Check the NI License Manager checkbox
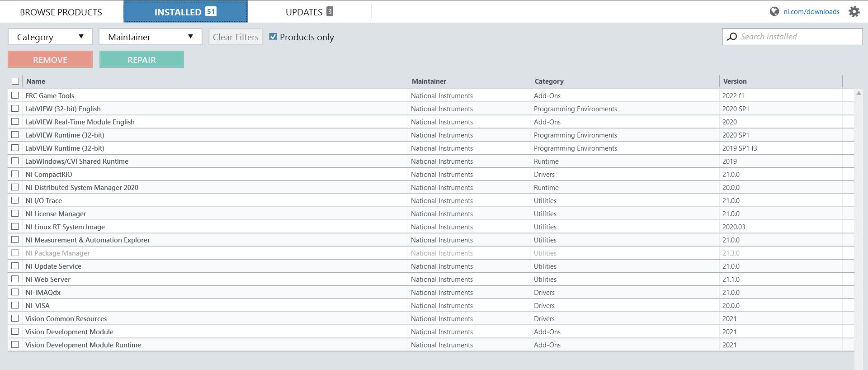Screen dimensions: 868x370 pos(15,213)
